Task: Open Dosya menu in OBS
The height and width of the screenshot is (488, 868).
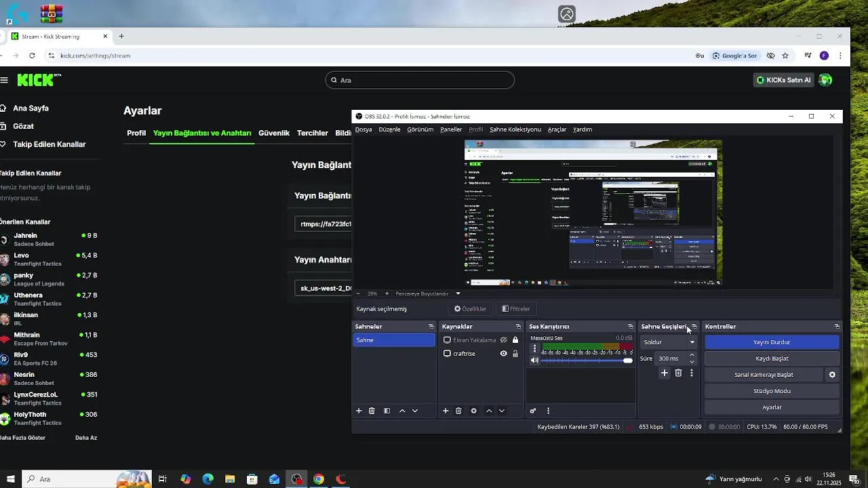Action: coord(363,129)
